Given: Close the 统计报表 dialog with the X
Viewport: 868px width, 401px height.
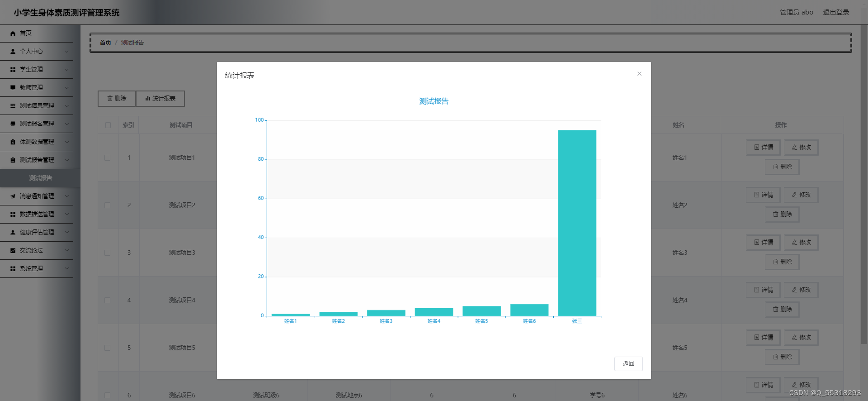Looking at the screenshot, I should click(x=639, y=74).
